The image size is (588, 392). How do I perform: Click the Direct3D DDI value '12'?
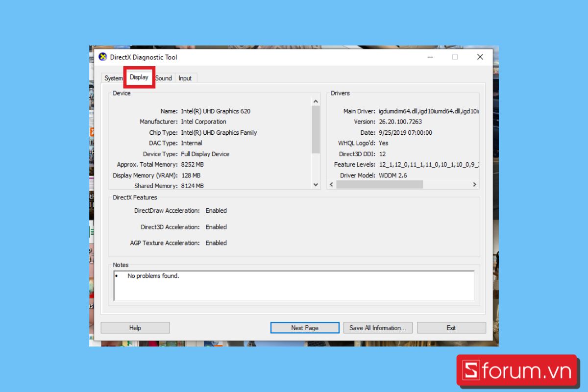383,154
